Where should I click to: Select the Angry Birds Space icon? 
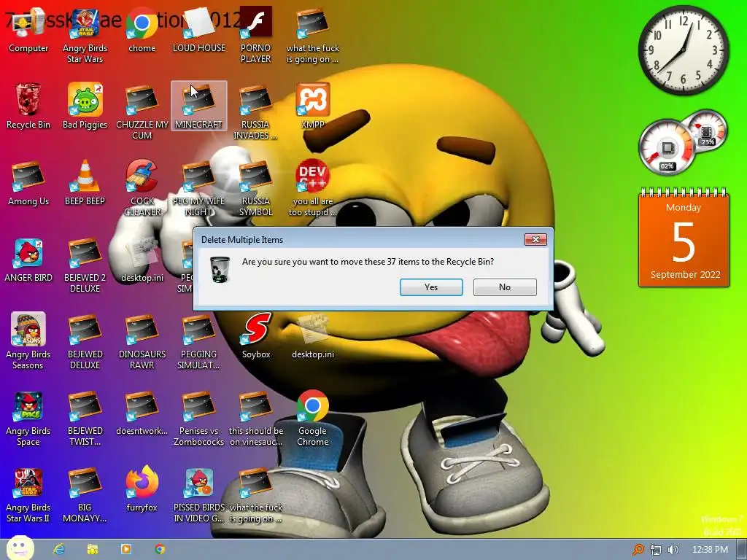pos(28,419)
